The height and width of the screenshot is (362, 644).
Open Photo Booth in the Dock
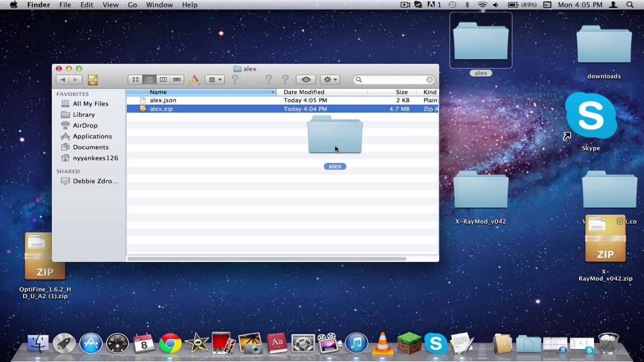point(223,343)
